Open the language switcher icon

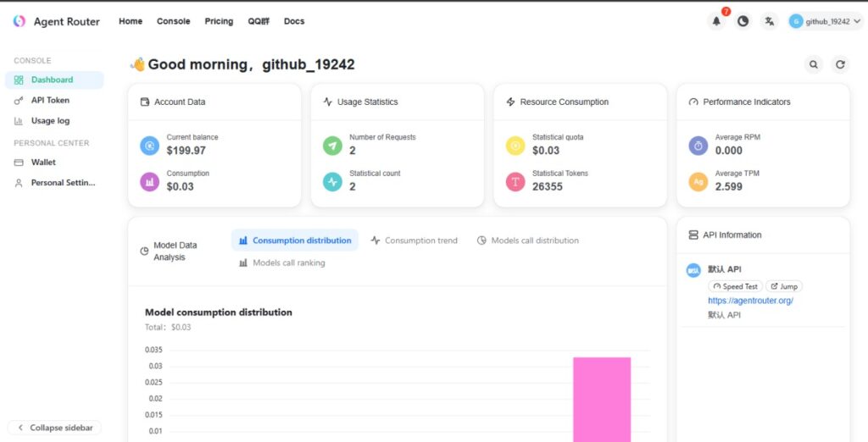point(770,21)
